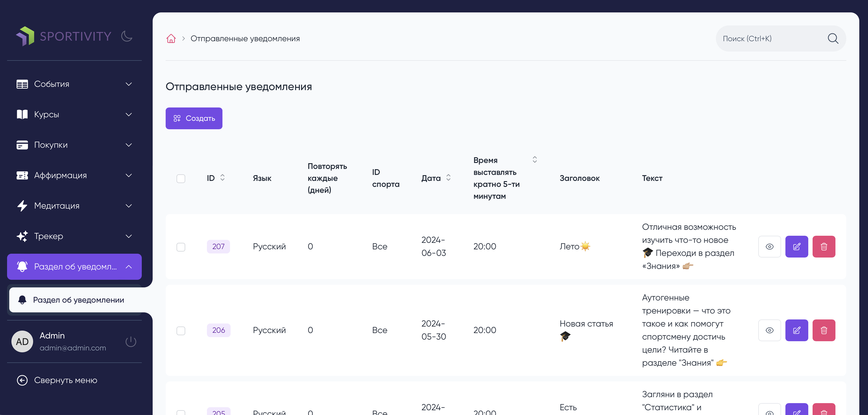This screenshot has height=415, width=868.
Task: View notification 206 eye icon
Action: 770,330
